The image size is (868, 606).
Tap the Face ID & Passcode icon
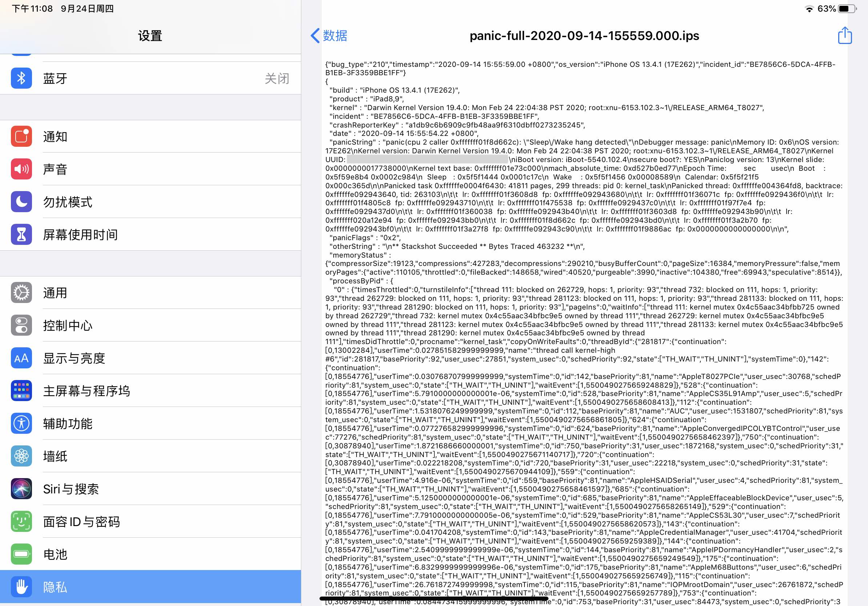point(21,521)
